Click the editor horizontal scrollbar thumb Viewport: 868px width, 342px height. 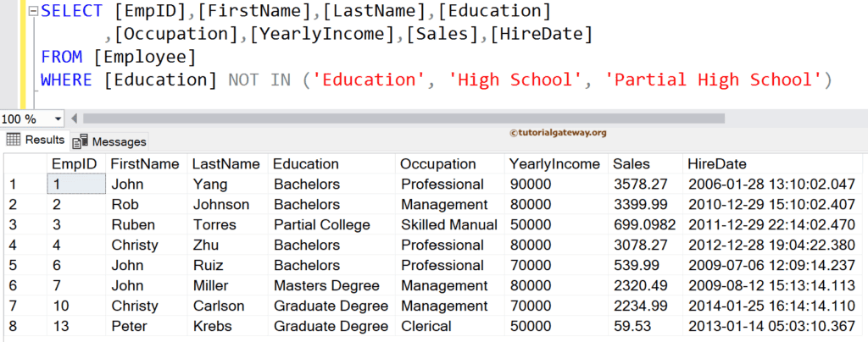click(403, 119)
